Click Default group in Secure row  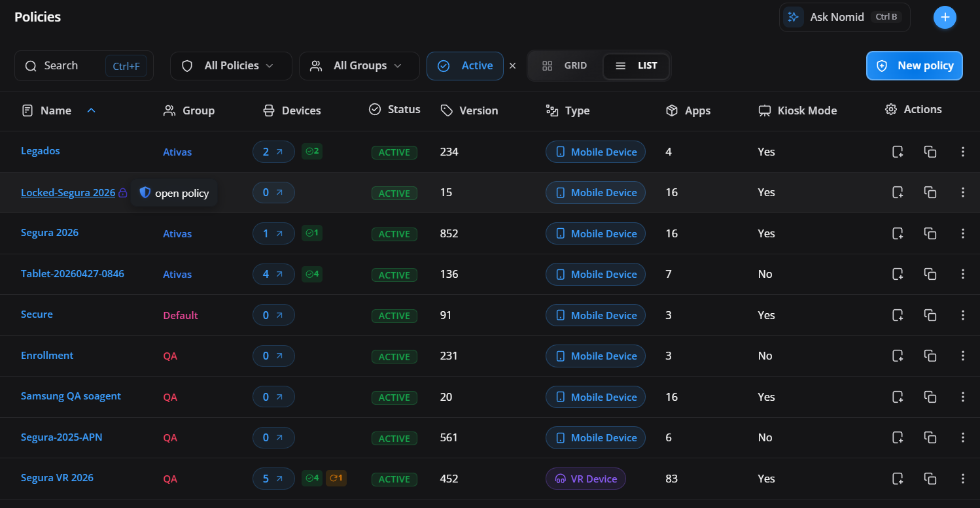click(x=181, y=315)
